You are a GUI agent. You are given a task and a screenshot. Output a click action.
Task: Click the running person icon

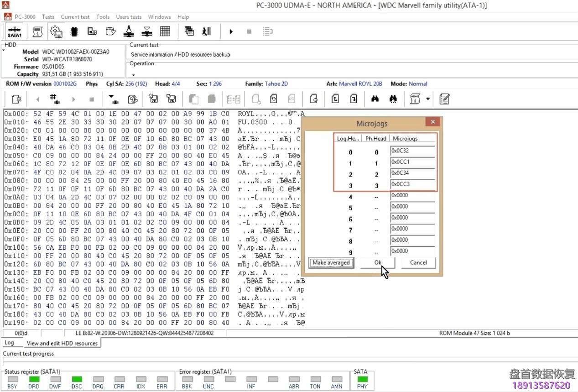coord(207,31)
